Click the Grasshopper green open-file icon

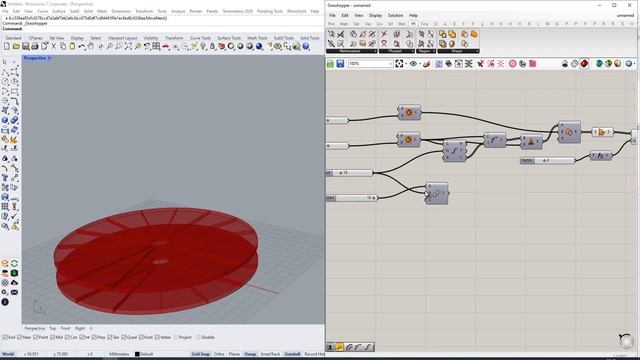pos(330,64)
